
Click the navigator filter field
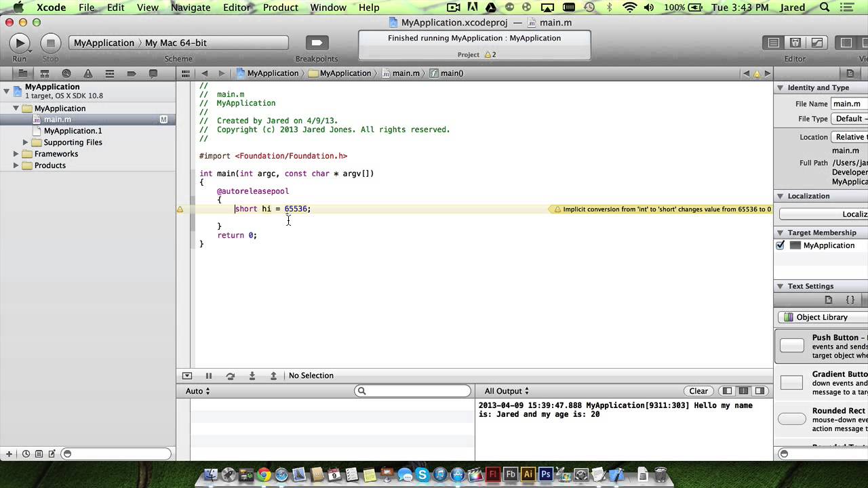116,454
